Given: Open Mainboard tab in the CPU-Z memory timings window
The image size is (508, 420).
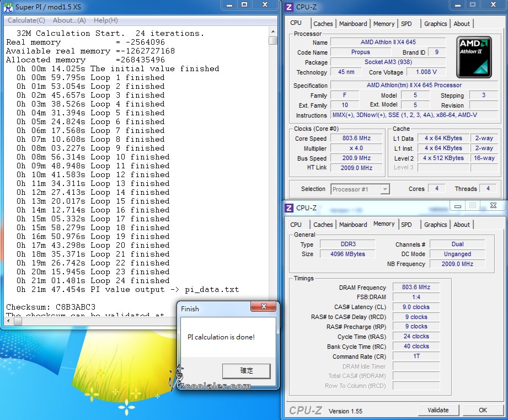Looking at the screenshot, I should tap(353, 225).
